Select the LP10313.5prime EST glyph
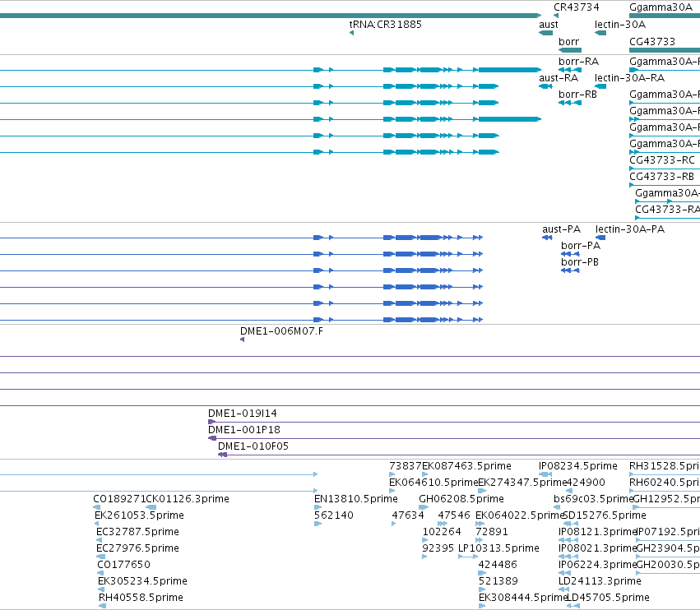The image size is (700, 610). coord(468,557)
